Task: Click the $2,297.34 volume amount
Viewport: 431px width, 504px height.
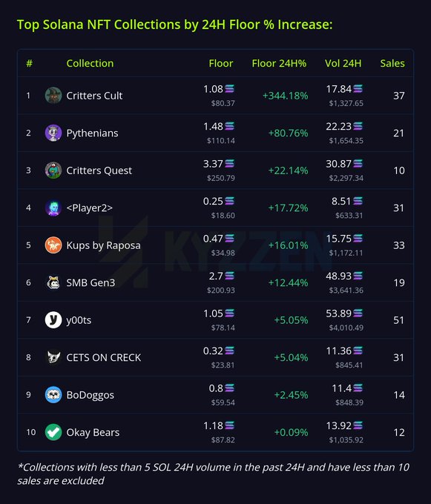Action: point(346,178)
